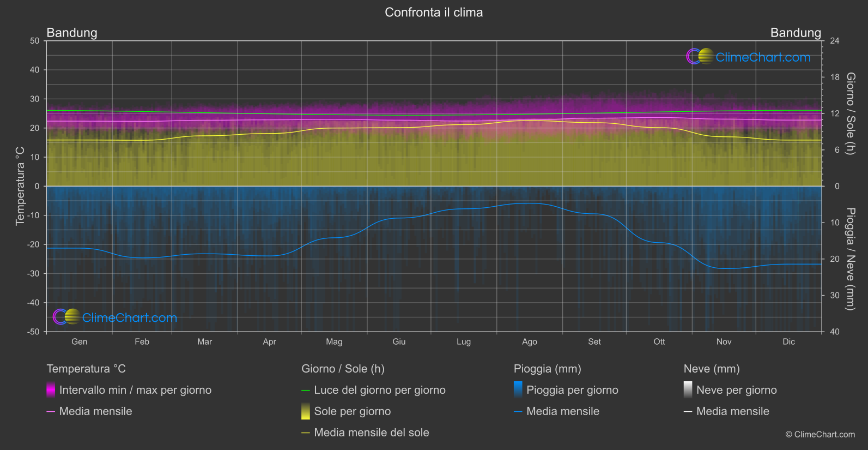Open the ClimeChart.com link at top right
Image resolution: width=868 pixels, height=450 pixels.
click(x=763, y=57)
